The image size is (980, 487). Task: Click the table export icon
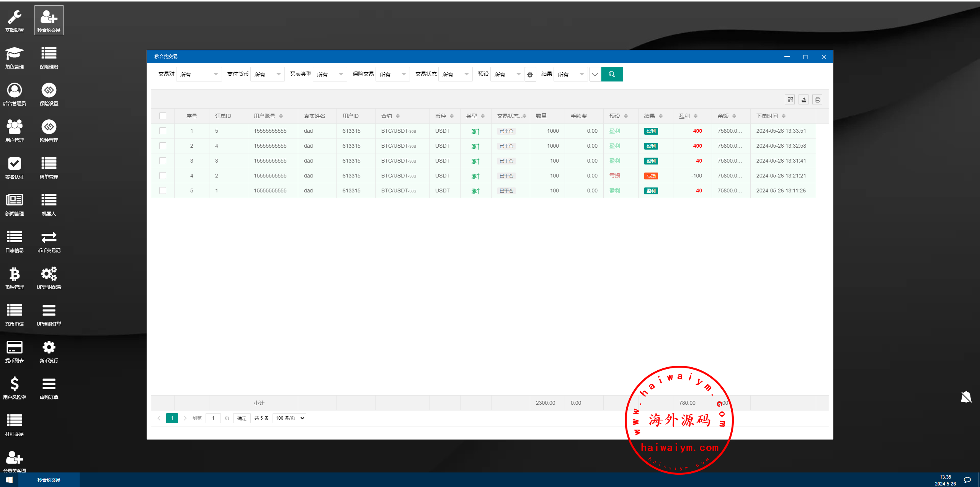coord(804,100)
